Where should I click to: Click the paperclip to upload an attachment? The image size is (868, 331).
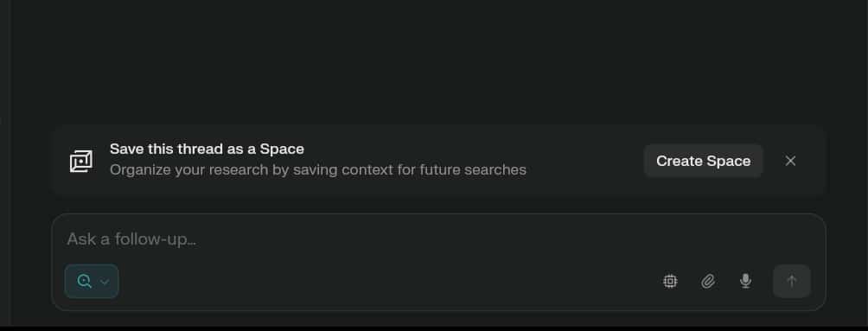click(x=708, y=281)
